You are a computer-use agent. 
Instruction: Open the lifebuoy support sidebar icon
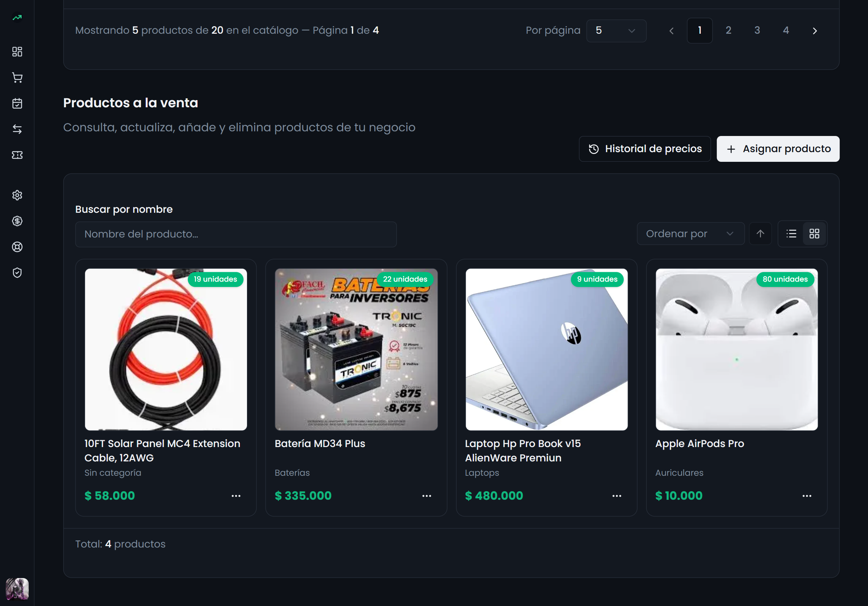[17, 247]
